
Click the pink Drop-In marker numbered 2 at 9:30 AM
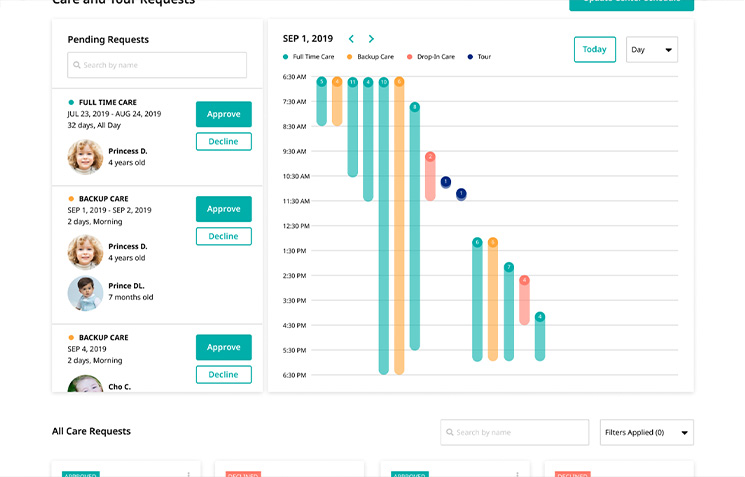(x=430, y=157)
